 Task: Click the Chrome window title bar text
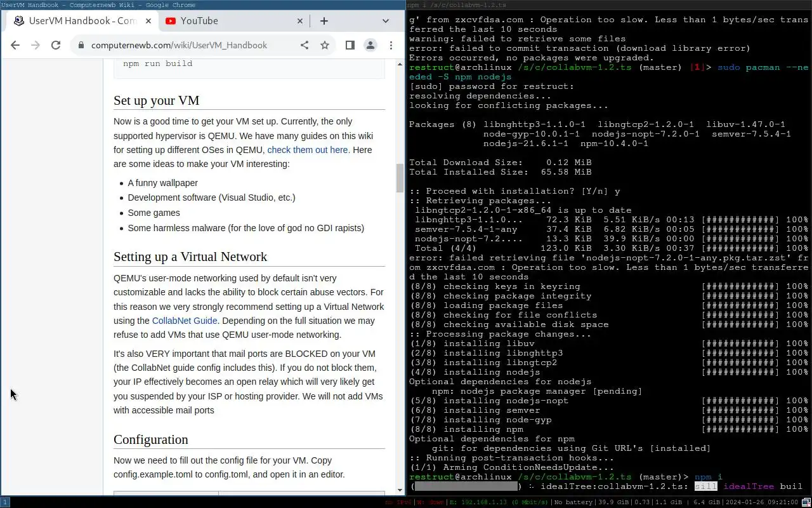coord(98,4)
